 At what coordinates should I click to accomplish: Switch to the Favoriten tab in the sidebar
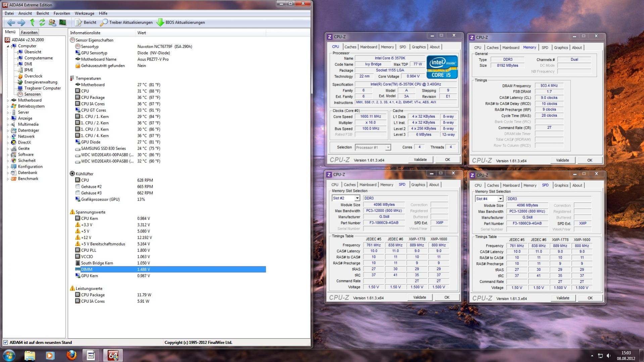pos(29,33)
